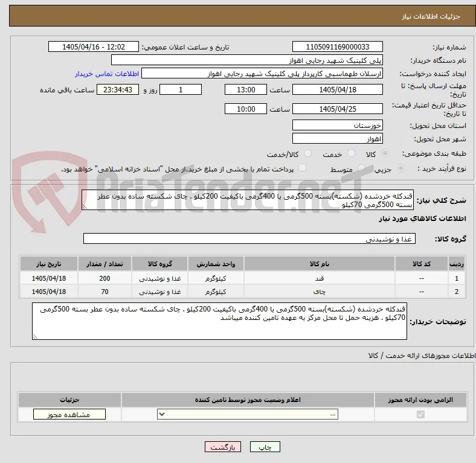Select the متوسط purchase type radio
The width and height of the screenshot is (476, 463).
point(361,168)
